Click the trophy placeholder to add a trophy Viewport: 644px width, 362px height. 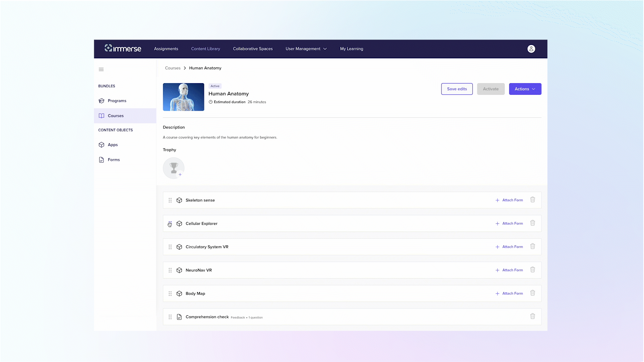tap(174, 168)
